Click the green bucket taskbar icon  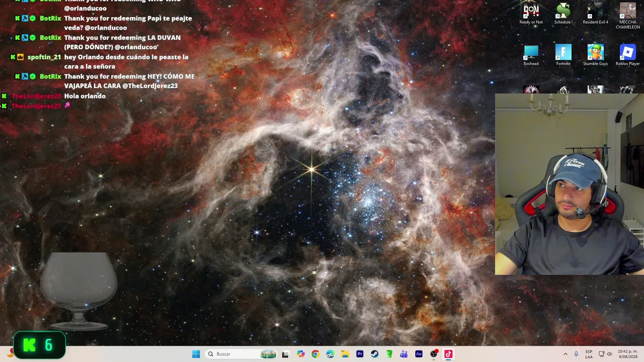coord(389,354)
